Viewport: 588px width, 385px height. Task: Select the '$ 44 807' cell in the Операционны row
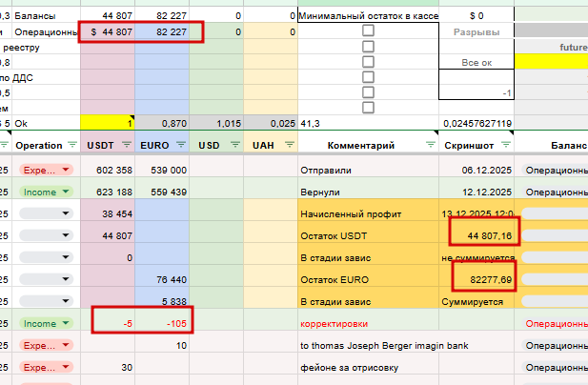point(108,31)
